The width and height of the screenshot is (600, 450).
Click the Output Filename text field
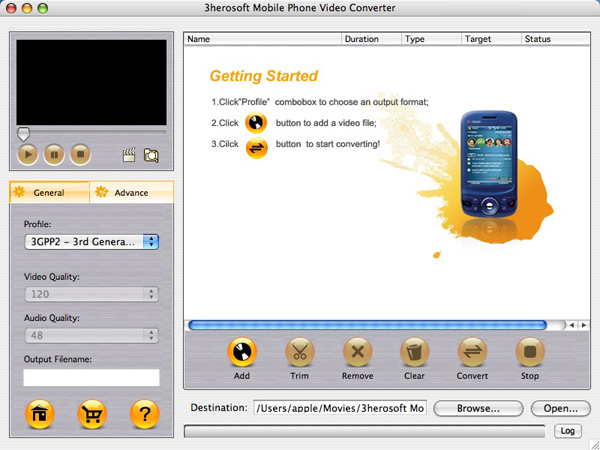[91, 377]
